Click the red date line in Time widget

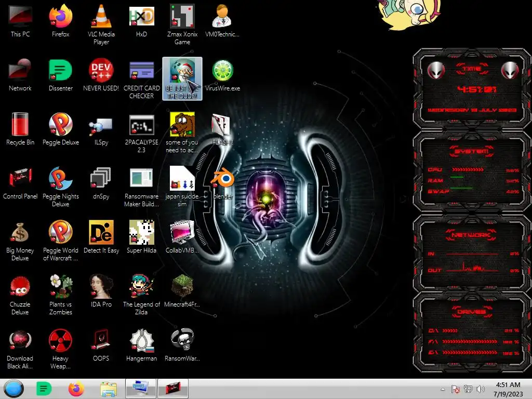(x=472, y=110)
